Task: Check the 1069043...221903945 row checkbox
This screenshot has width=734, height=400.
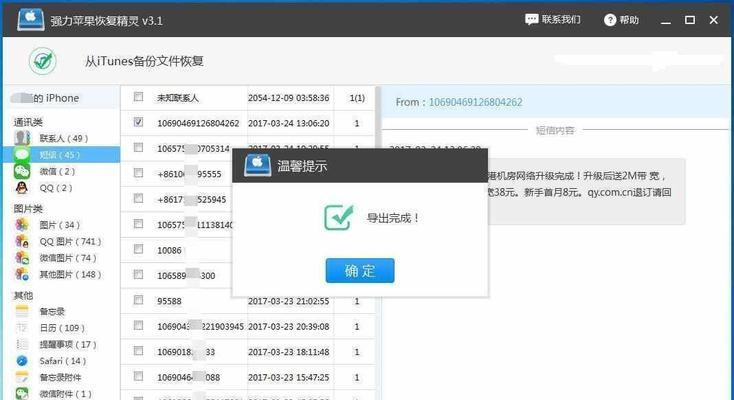Action: click(x=138, y=325)
